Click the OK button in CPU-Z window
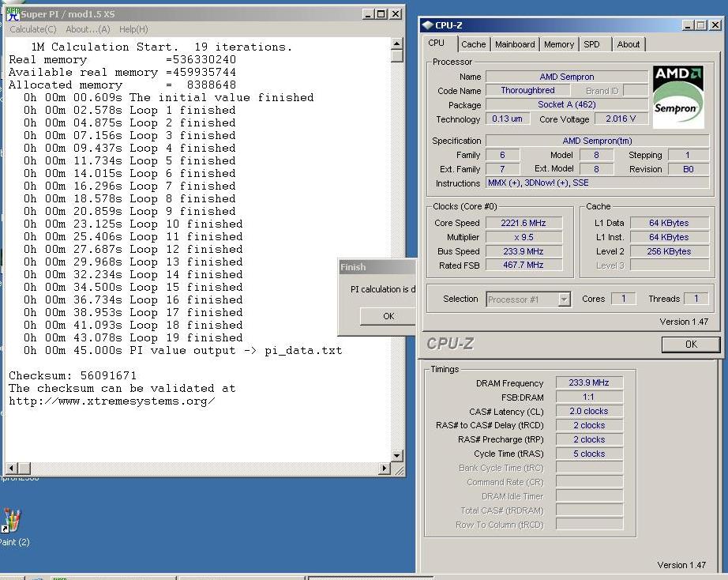Screen dimensions: 728x580 click(691, 345)
